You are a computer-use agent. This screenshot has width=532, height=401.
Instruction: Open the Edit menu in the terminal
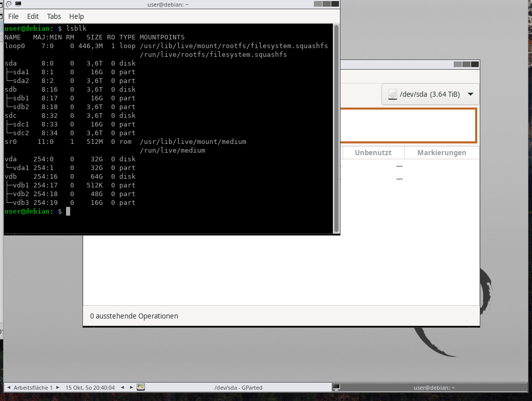click(x=33, y=16)
